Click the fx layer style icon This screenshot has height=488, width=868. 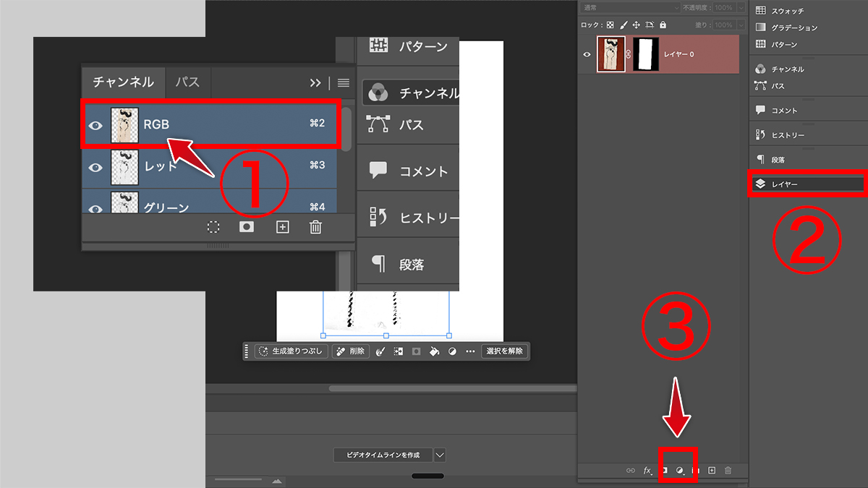click(647, 470)
